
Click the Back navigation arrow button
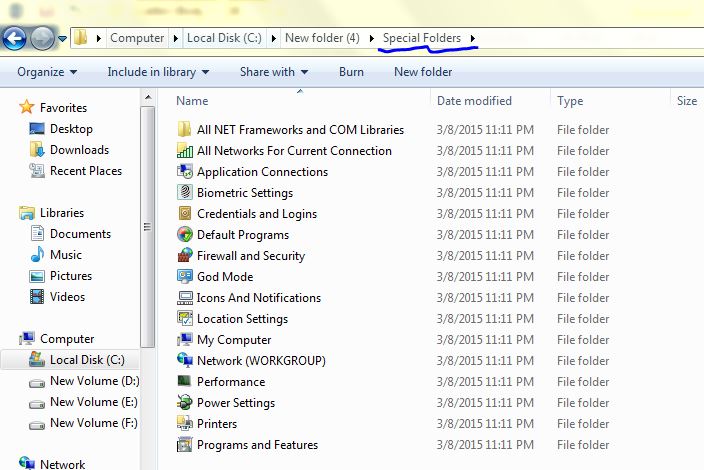tap(14, 38)
